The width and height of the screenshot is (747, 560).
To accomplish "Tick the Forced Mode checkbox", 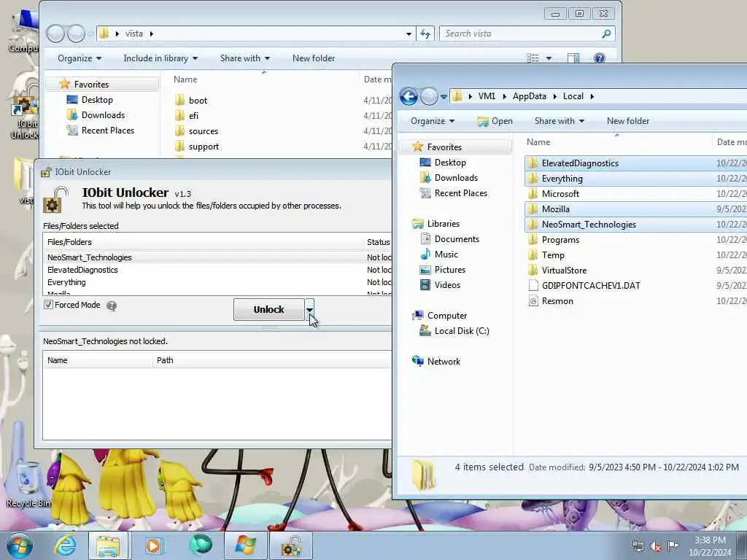I will coord(48,305).
